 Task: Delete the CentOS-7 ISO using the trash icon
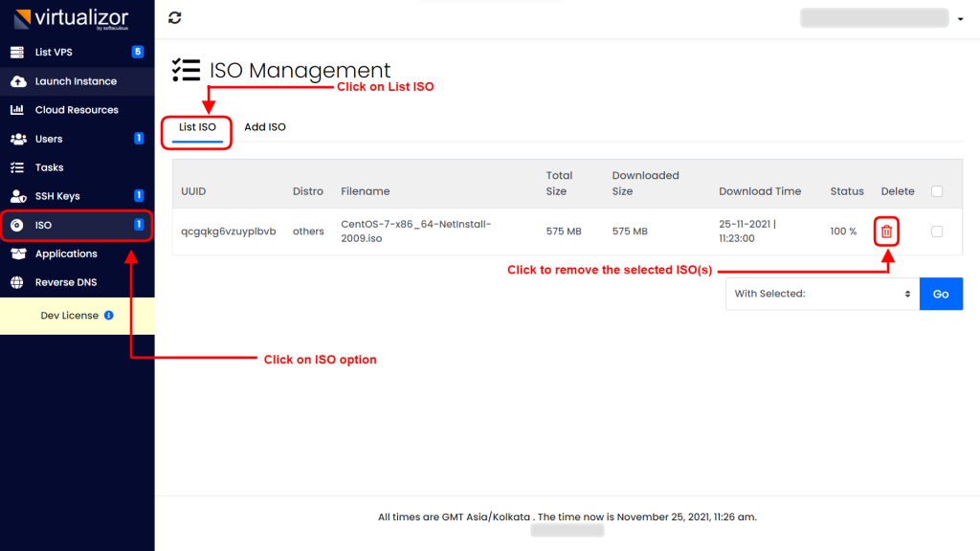click(x=886, y=231)
